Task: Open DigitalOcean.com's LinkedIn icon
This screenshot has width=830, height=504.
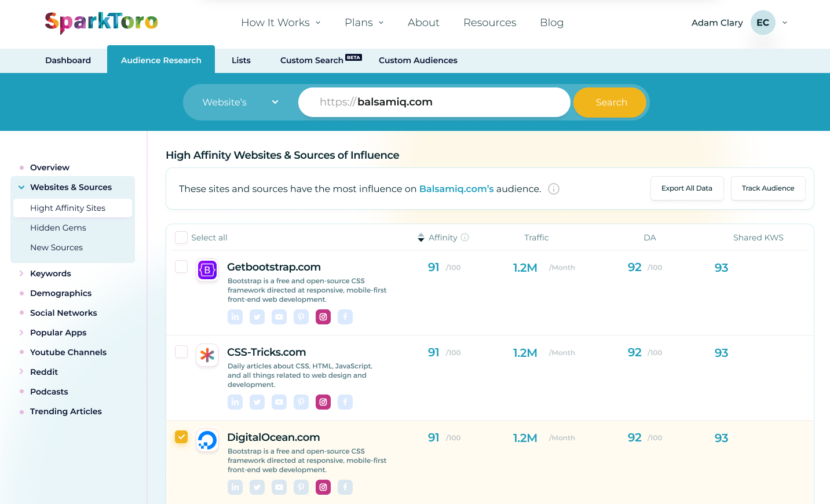Action: (x=235, y=487)
